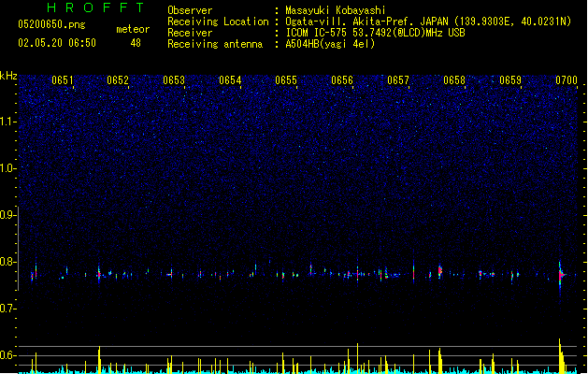Click the Observer label
Screen dimensions: 588x374
tap(190, 10)
